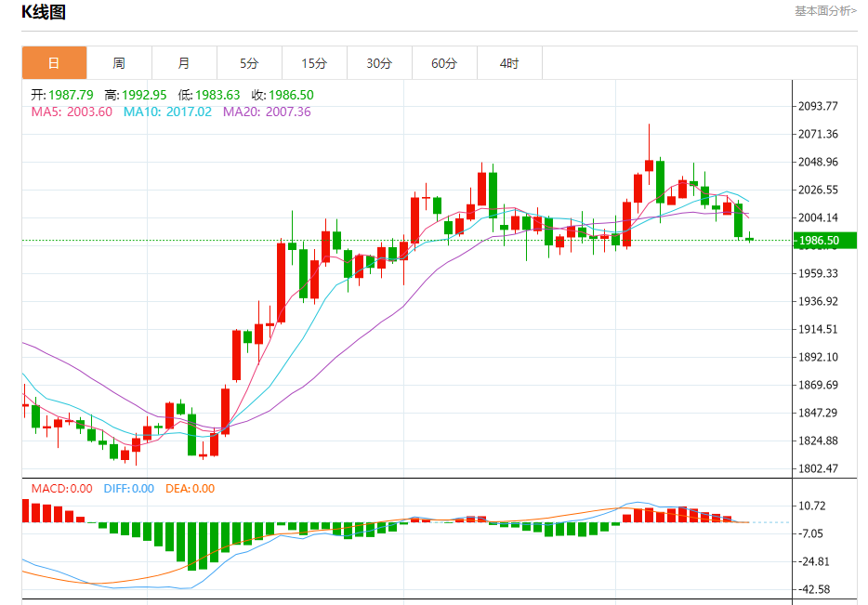Click the 1959.33 price axis label

[x=818, y=273]
